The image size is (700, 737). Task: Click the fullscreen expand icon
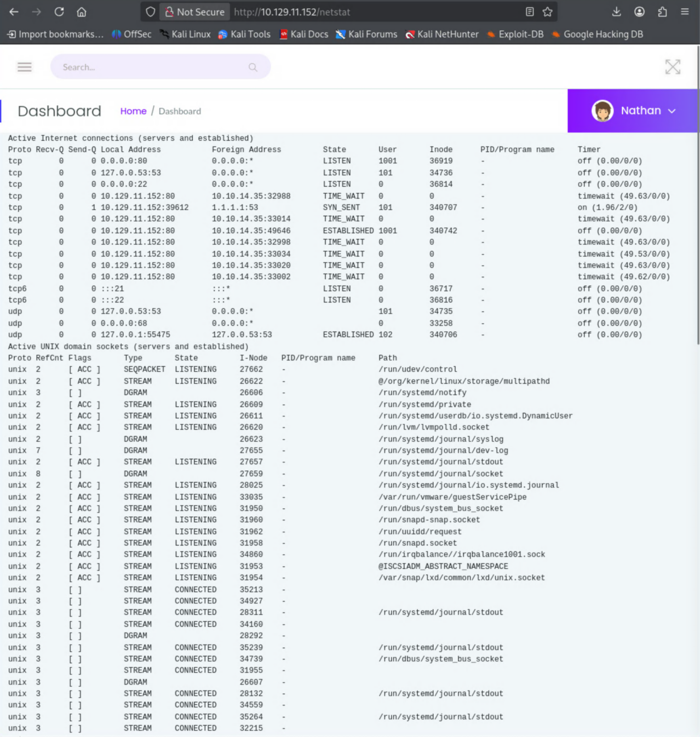pos(673,67)
